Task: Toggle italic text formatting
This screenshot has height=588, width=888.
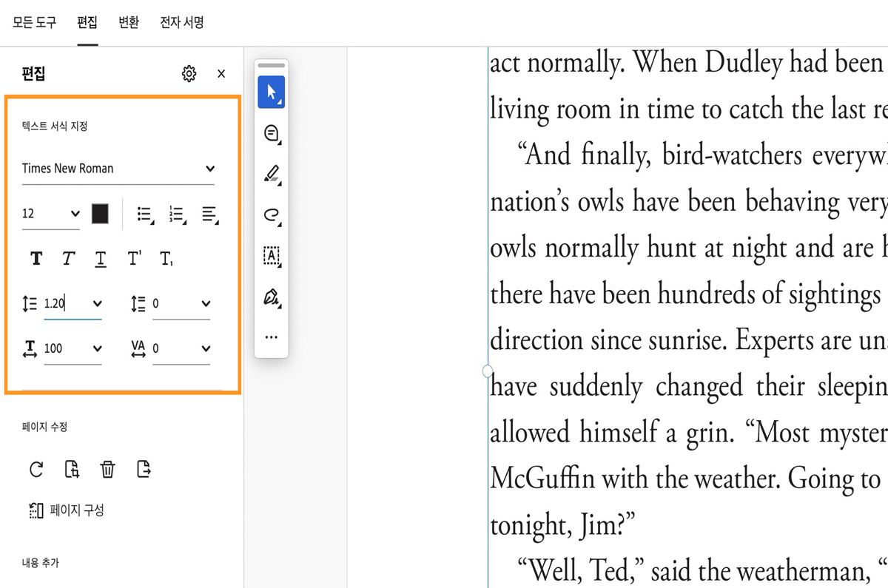Action: point(68,259)
